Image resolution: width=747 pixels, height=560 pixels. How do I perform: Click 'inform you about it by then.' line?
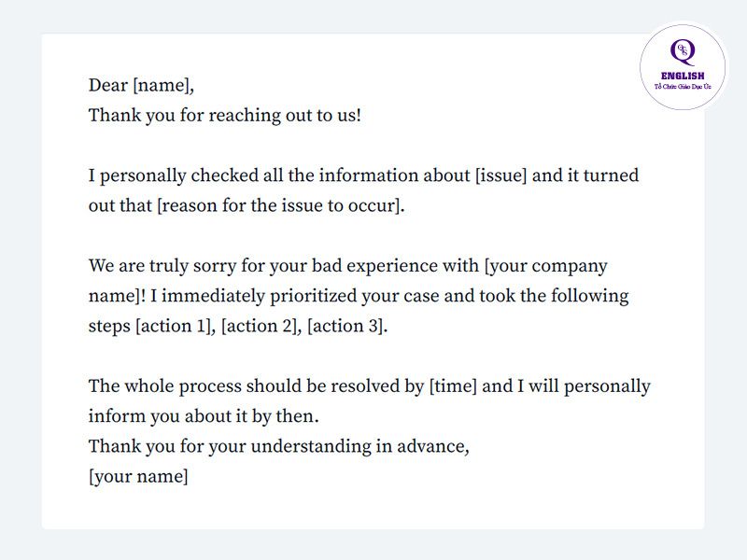click(x=204, y=416)
